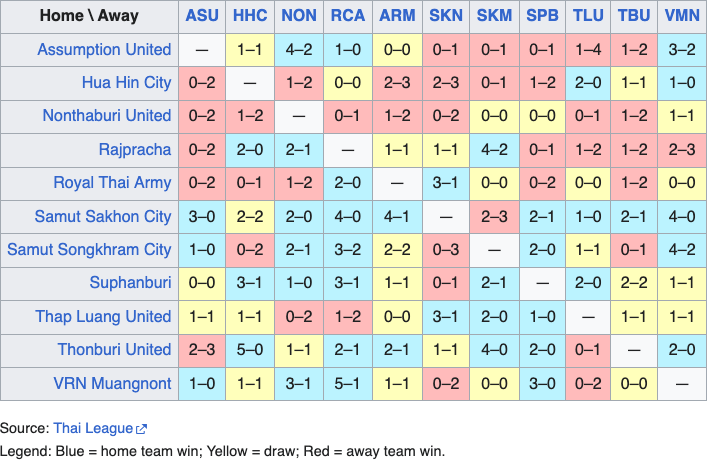Open the Assumption United team link
This screenshot has height=465, width=707.
tap(104, 49)
